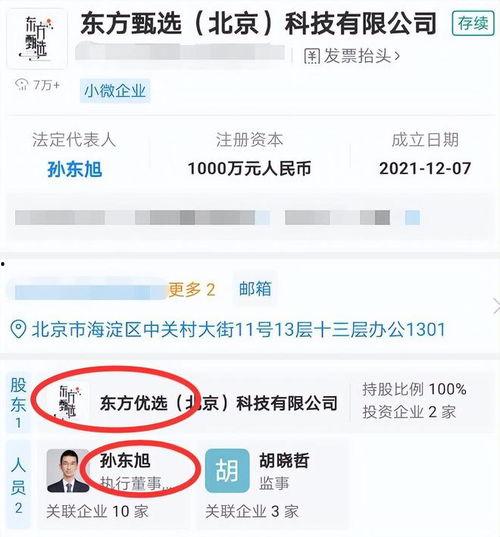View 孙东旭 profile photo
The image size is (500, 537).
[x=68, y=471]
